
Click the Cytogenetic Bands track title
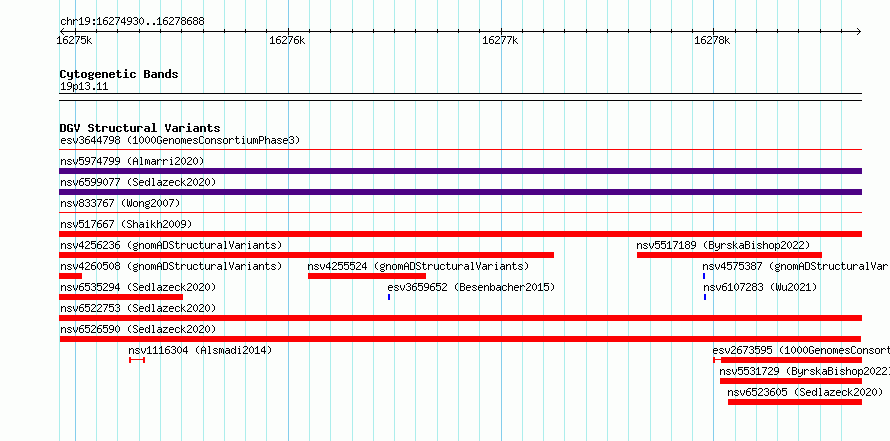[x=119, y=74]
